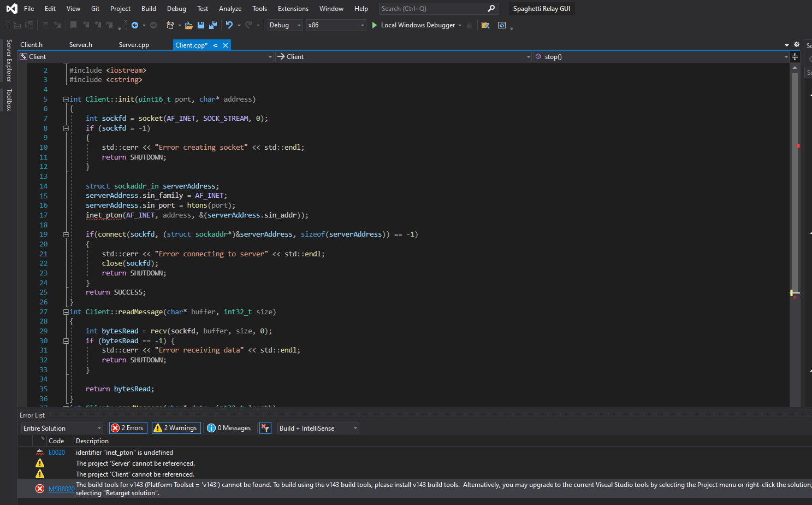The width and height of the screenshot is (812, 505).
Task: Save Client.cpp with the single-disk icon
Action: click(x=201, y=25)
